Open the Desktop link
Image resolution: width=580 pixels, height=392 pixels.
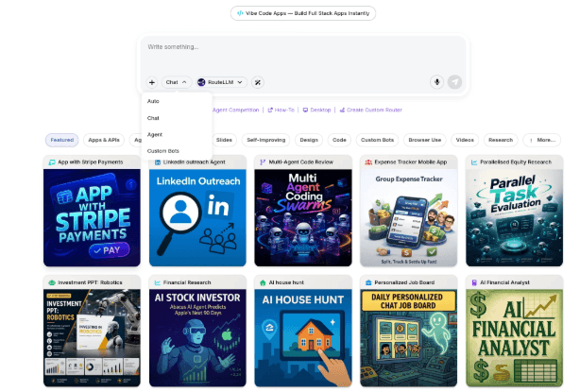pos(316,110)
